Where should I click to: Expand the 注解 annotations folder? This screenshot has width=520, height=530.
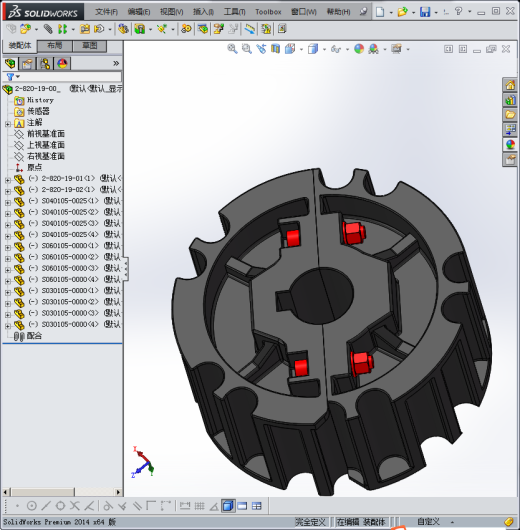click(8, 124)
